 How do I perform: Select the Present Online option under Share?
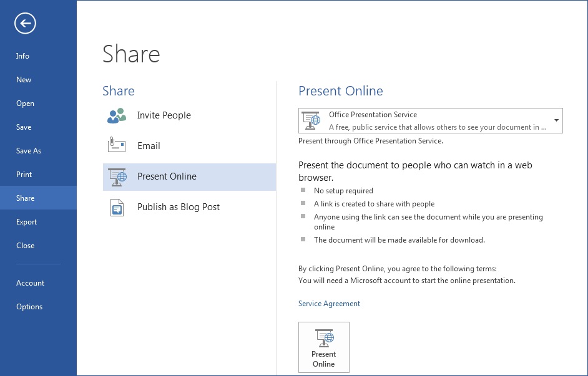167,176
